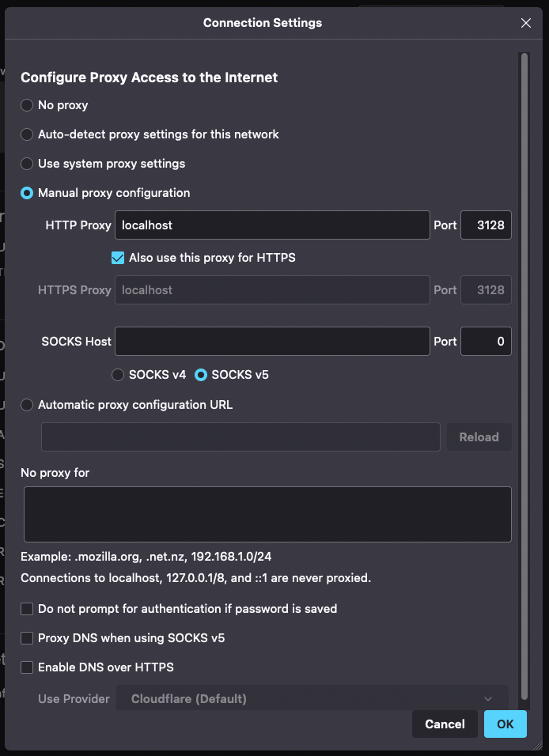Click the HTTP Proxy port field
The height and width of the screenshot is (756, 549).
486,225
